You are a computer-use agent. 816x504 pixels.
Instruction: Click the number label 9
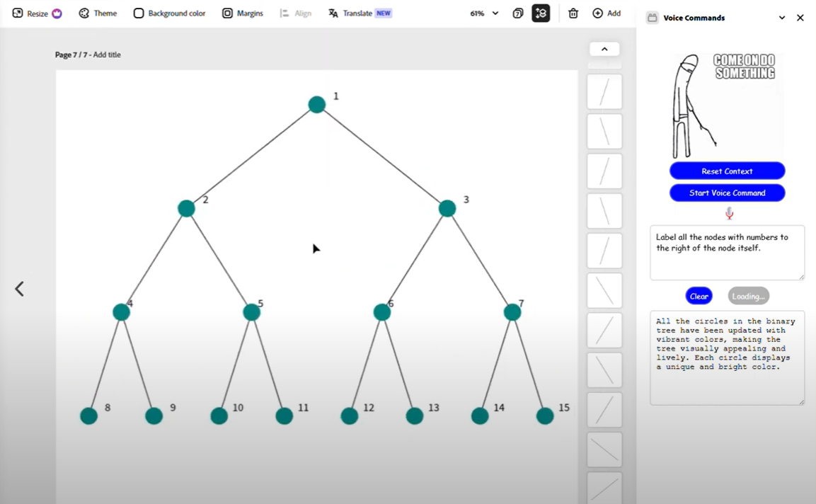point(173,408)
